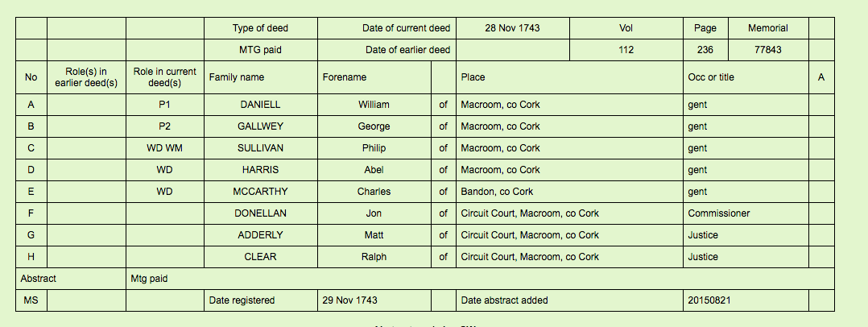The height and width of the screenshot is (327, 868).
Task: Click the 28 Nov 1743 deed date
Action: [512, 28]
